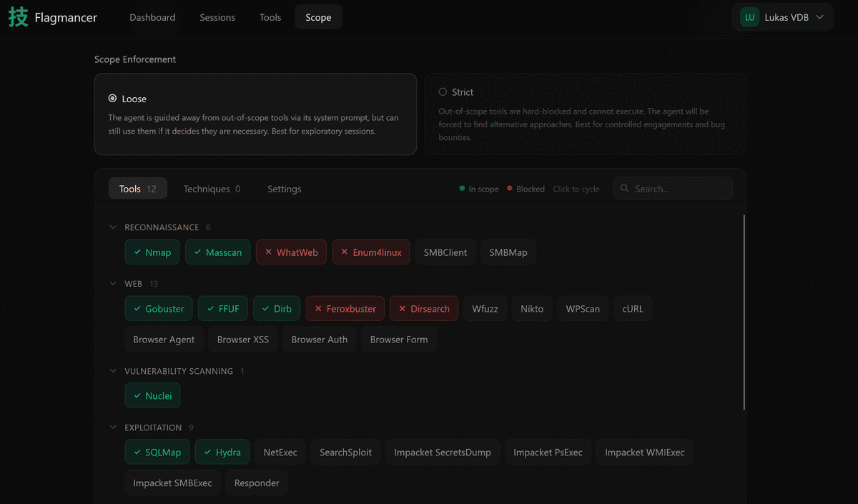Viewport: 858px width, 504px height.
Task: Open the Sessions navigation page
Action: tap(217, 17)
